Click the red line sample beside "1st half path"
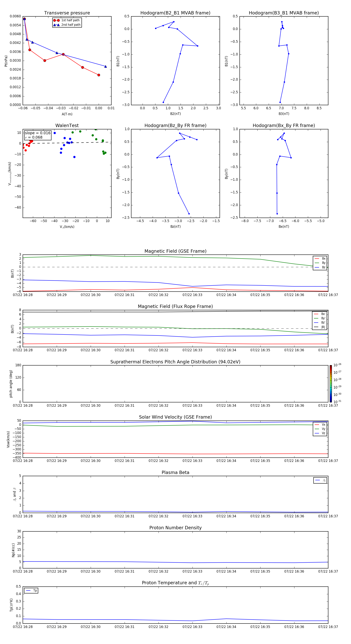The image size is (351, 644). coord(57,20)
